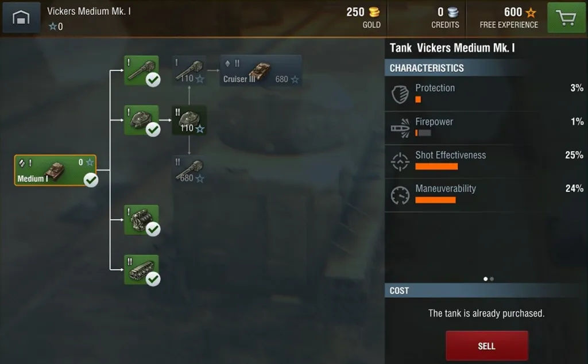Select the researched tier I turret module
Viewport: 588px width, 364px height.
141,120
